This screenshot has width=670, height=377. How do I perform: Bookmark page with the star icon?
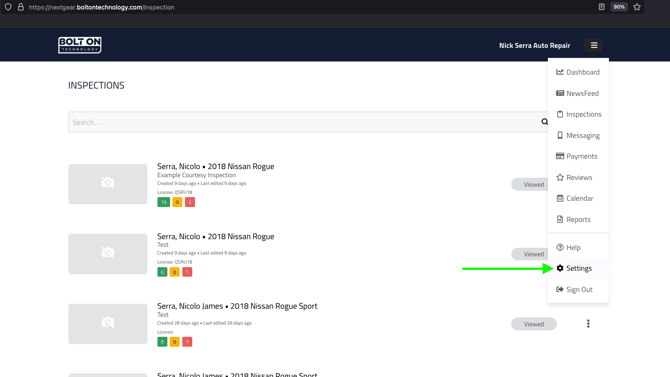[637, 7]
